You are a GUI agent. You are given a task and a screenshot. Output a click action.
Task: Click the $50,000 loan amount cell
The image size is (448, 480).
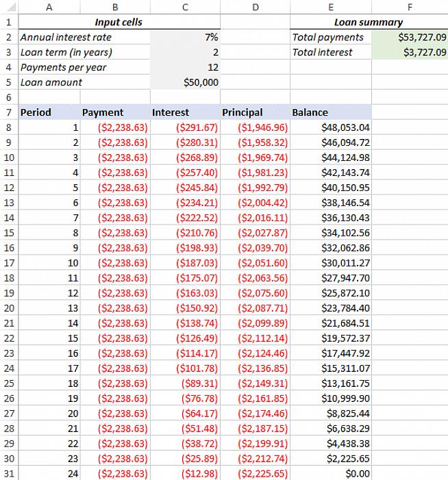[185, 82]
